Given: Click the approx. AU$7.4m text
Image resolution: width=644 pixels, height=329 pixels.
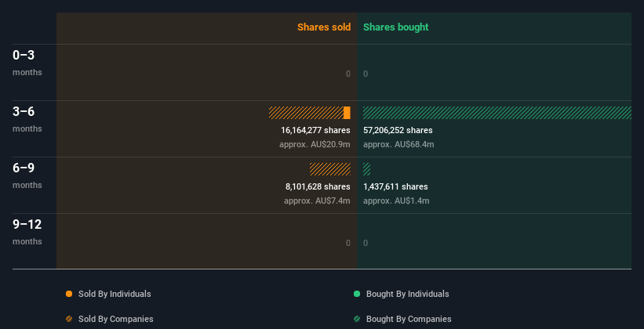Looking at the screenshot, I should pyautogui.click(x=317, y=201).
